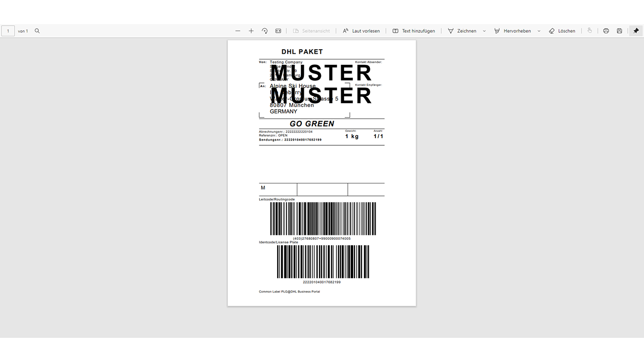Save the PDF document

[619, 31]
